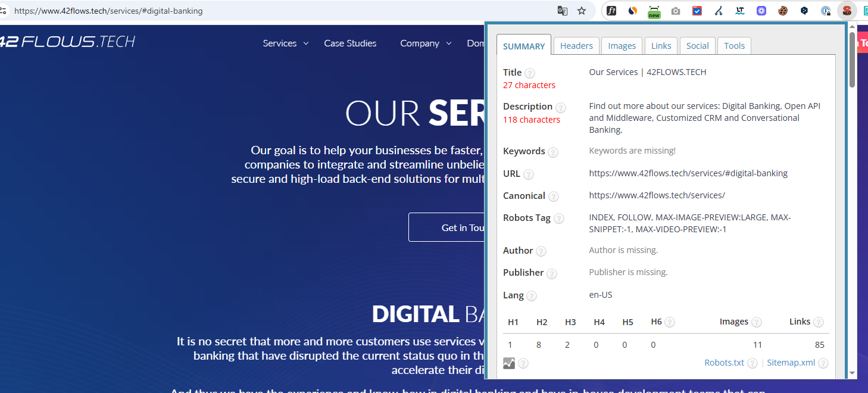Open Case Studies in site navigation
Image resolution: width=868 pixels, height=393 pixels.
[x=350, y=43]
